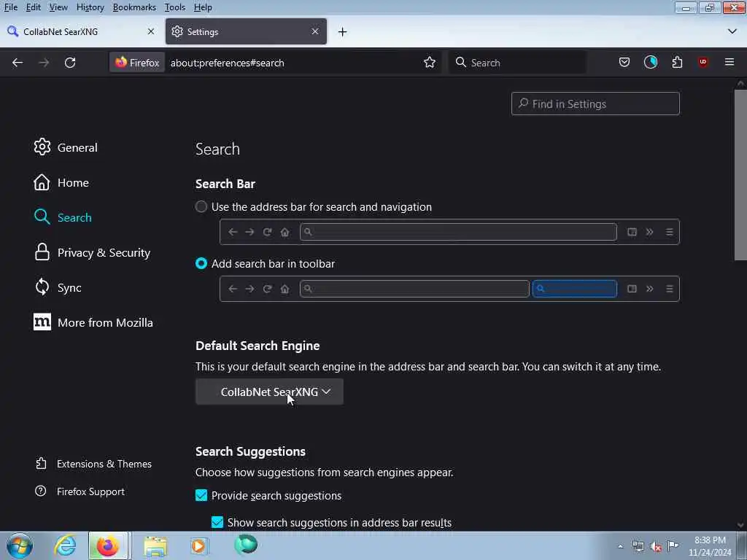
Task: Open File Explorer folder on taskbar
Action: [155, 545]
